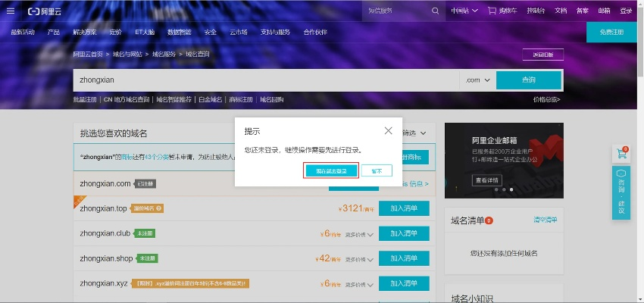Click the 返回旧版 button
The width and height of the screenshot is (644, 303).
click(x=542, y=55)
